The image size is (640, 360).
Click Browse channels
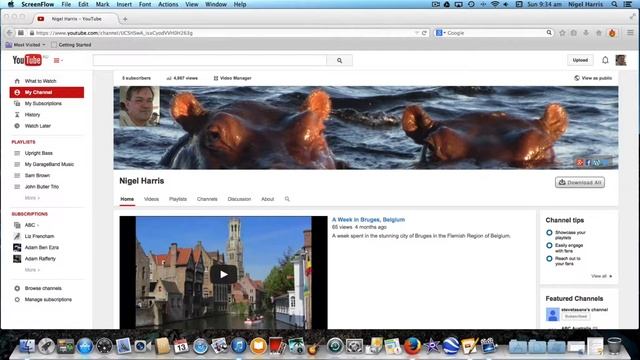(x=43, y=288)
